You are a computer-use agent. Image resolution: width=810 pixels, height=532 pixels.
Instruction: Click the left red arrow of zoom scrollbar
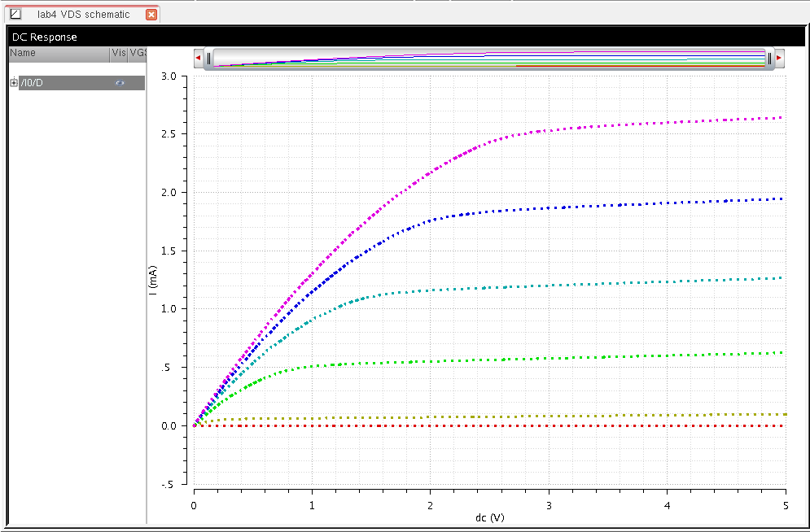point(198,59)
